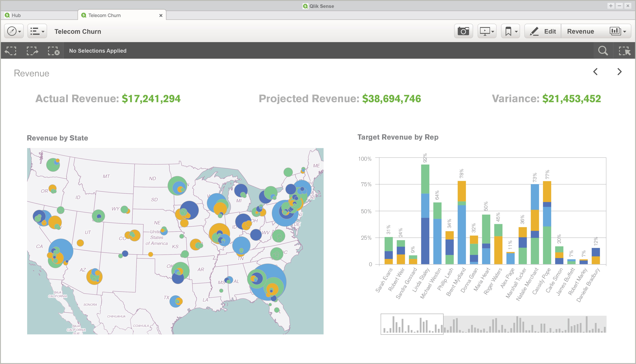
Task: Click Linda Staley's 92% bar
Action: [x=425, y=215]
